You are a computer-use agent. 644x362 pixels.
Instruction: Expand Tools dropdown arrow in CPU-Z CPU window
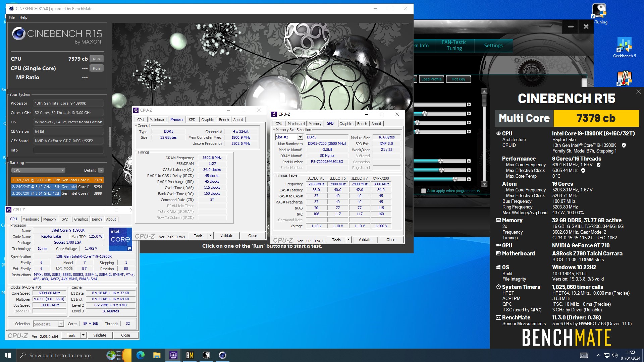83,335
